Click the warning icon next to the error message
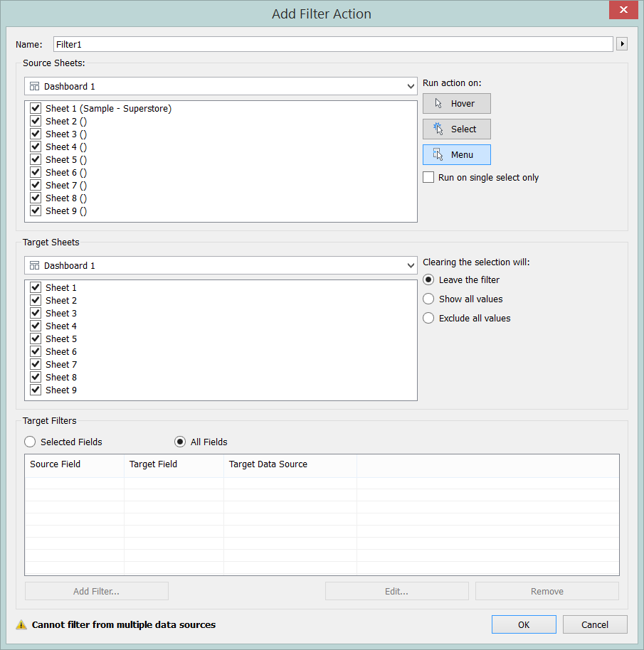This screenshot has height=650, width=644. (x=21, y=625)
